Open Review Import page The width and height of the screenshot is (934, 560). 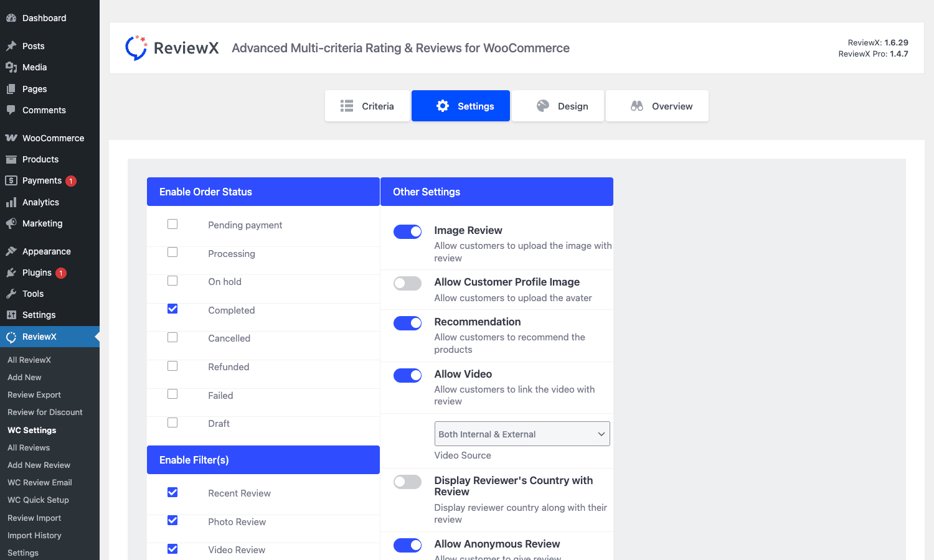[x=34, y=518]
